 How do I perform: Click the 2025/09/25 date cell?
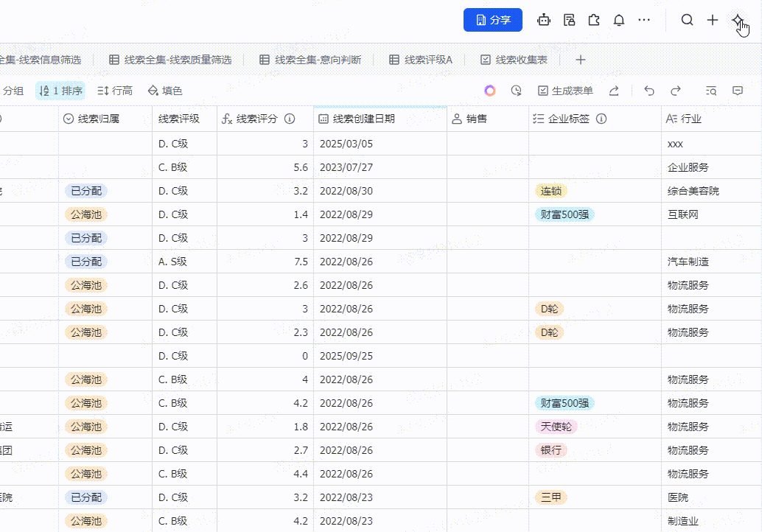click(x=380, y=356)
